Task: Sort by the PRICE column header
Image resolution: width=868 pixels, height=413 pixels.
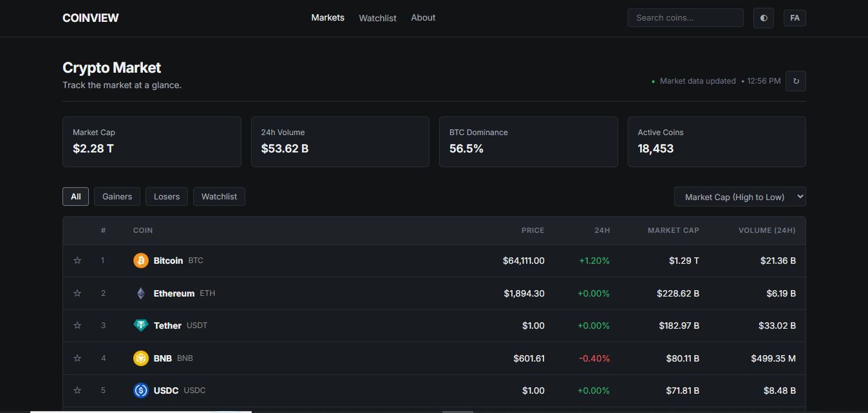Action: click(x=533, y=230)
